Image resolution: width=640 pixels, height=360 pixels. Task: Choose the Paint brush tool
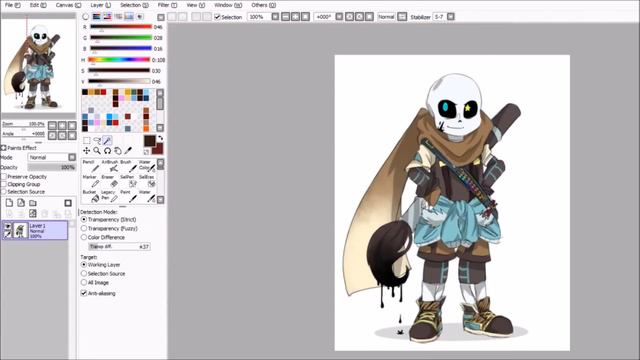(128, 196)
